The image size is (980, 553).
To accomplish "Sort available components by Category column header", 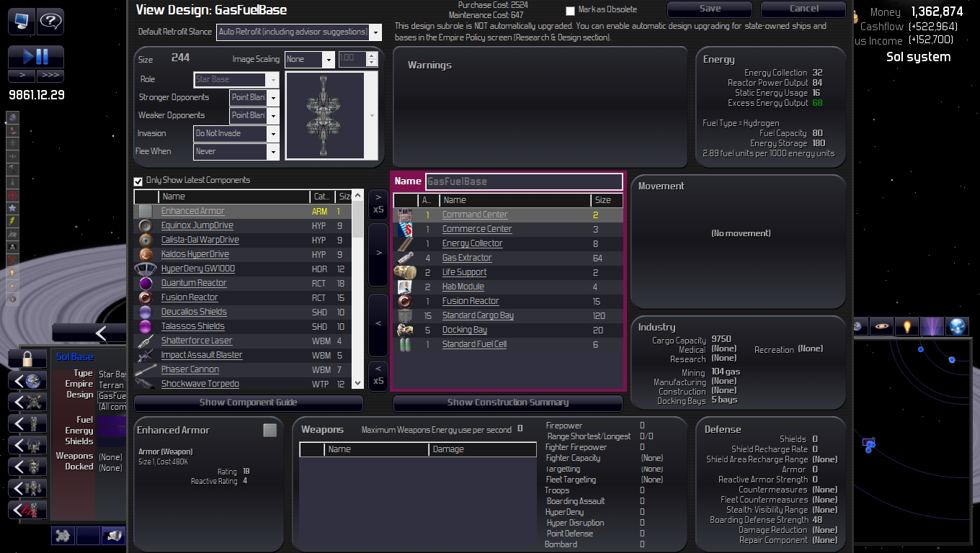I will click(322, 197).
